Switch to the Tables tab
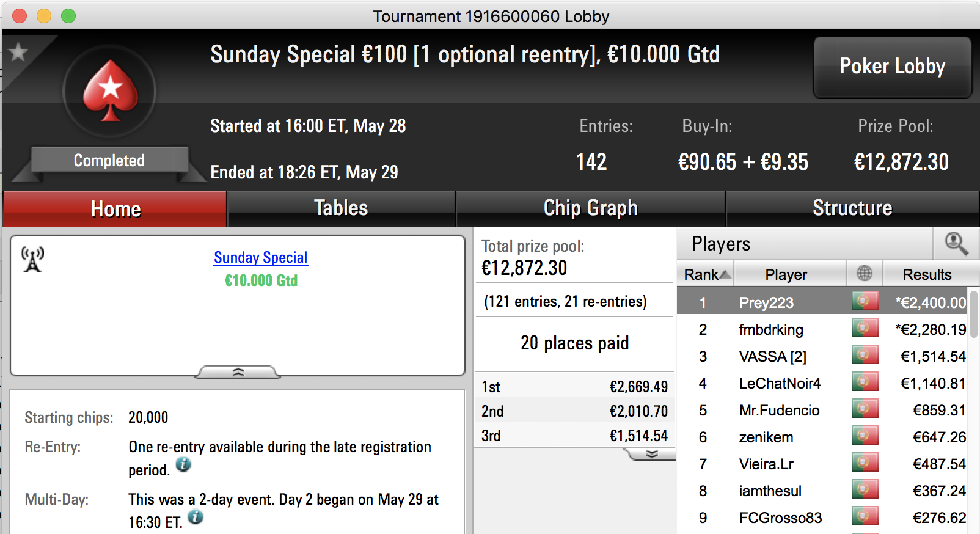 [x=341, y=209]
